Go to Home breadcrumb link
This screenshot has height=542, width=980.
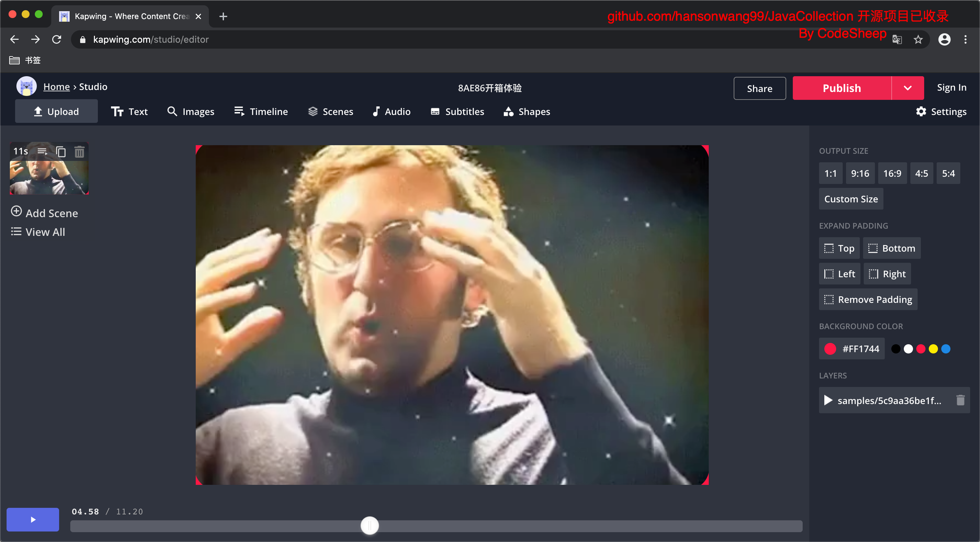pos(56,87)
